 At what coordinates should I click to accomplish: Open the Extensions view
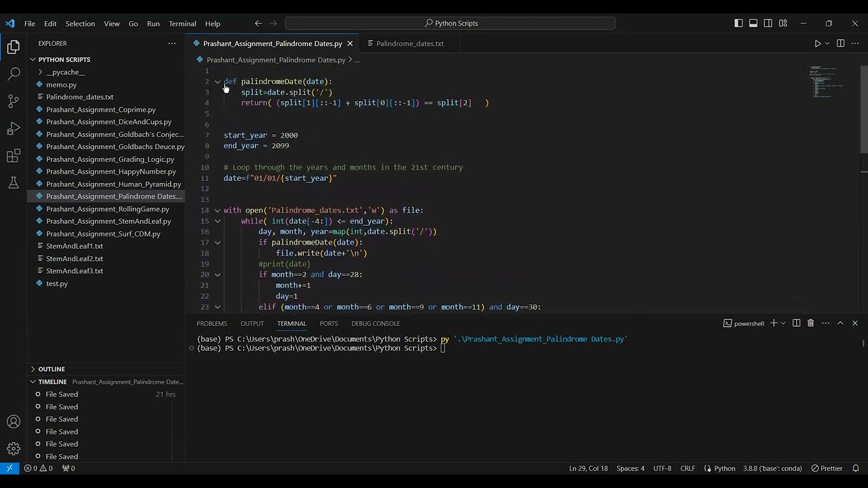click(14, 156)
